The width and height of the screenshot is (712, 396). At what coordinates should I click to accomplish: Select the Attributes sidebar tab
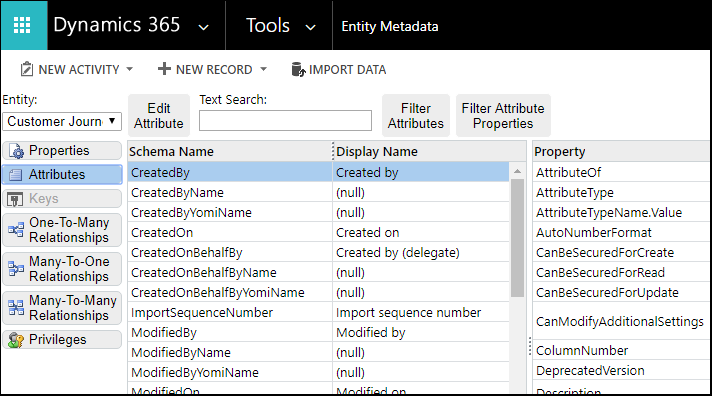tap(62, 174)
